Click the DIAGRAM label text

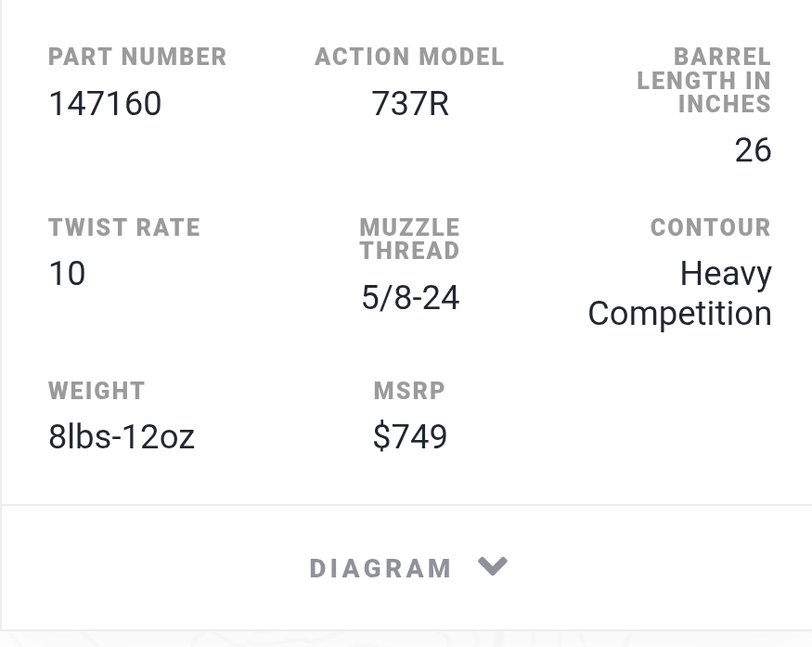click(380, 569)
